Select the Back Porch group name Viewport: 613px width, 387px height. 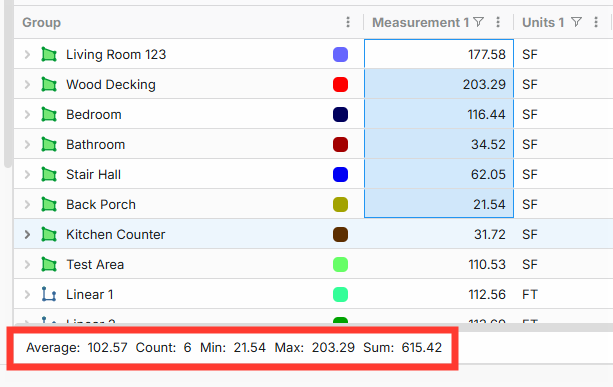tap(101, 204)
